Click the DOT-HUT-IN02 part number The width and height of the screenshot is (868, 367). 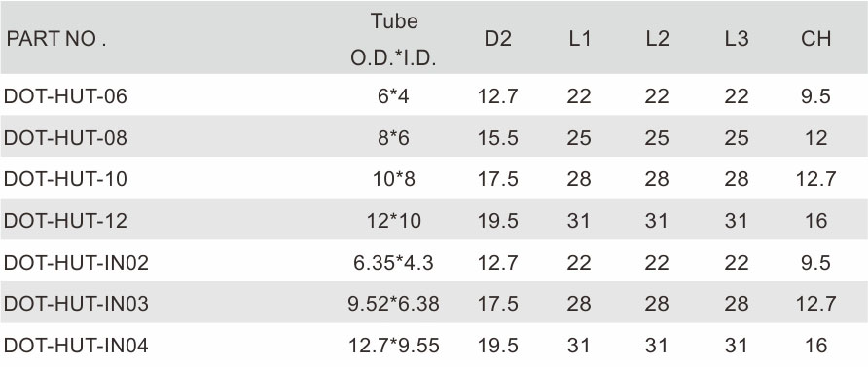coord(77,263)
